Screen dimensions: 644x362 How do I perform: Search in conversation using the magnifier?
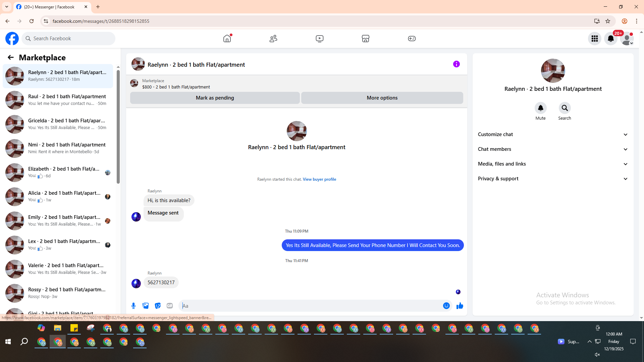(565, 108)
